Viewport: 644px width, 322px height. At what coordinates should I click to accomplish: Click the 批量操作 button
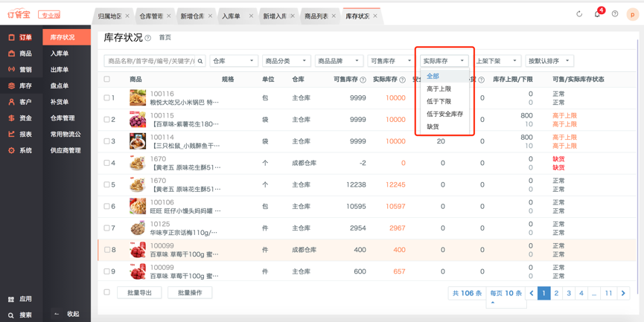click(190, 293)
